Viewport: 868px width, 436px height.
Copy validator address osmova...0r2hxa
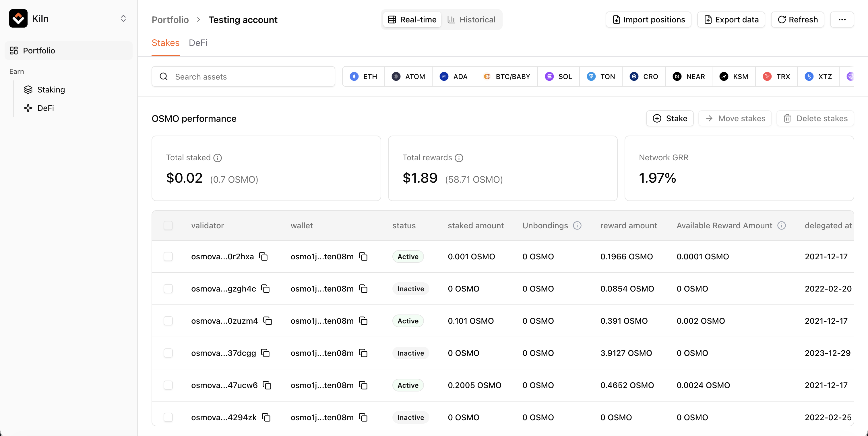pyautogui.click(x=263, y=256)
